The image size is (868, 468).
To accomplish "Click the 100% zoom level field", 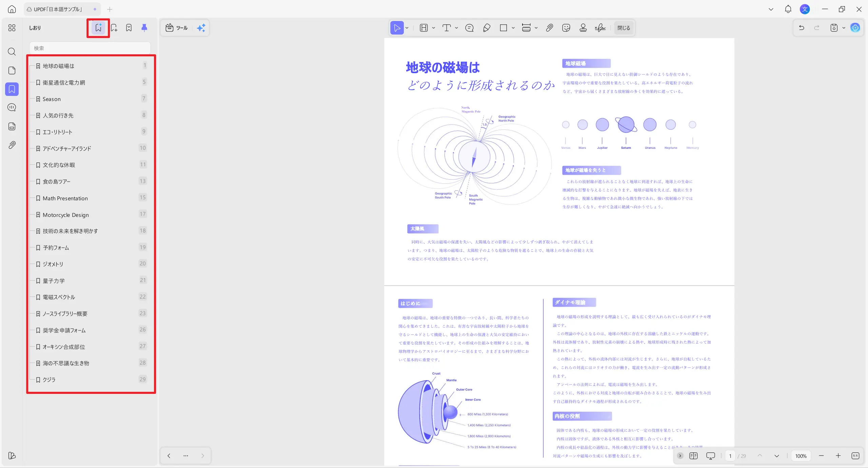I will (x=801, y=456).
